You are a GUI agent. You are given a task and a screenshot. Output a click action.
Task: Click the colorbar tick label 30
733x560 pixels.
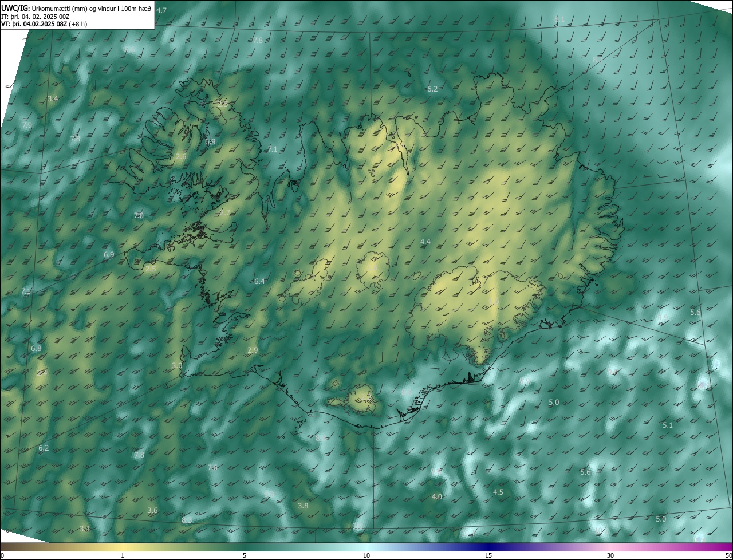point(610,555)
